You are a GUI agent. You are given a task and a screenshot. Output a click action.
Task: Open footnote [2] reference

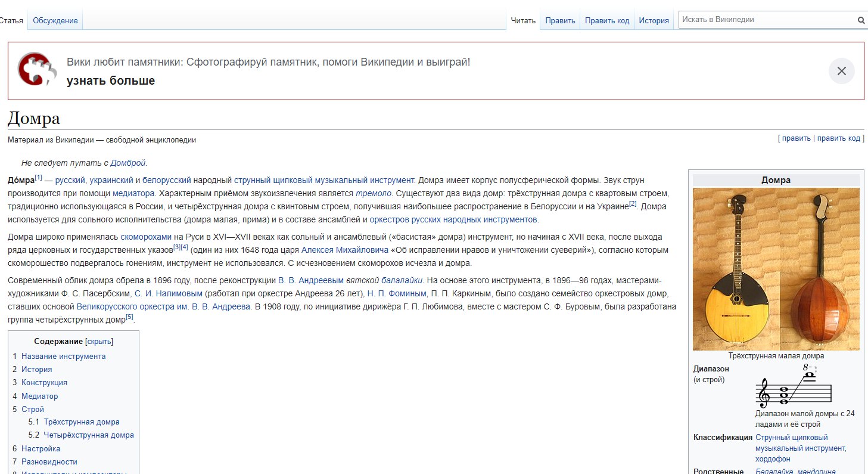click(x=633, y=204)
